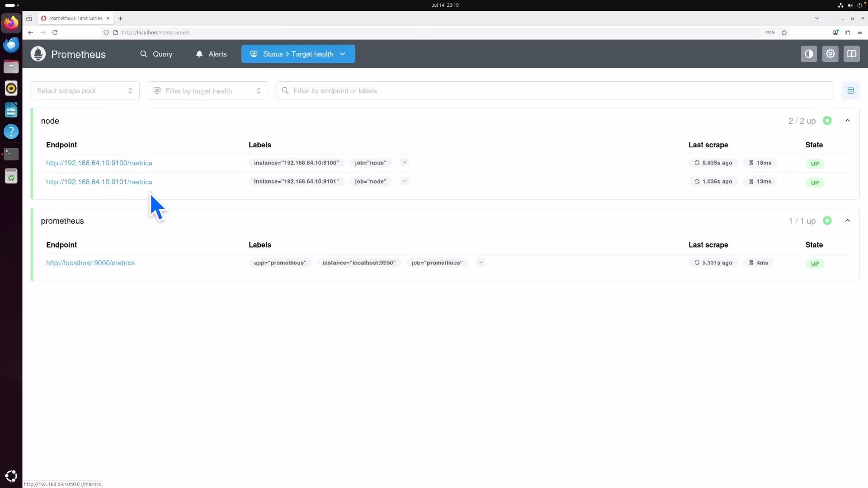
Task: Open Status Target health dropdown
Action: click(298, 54)
